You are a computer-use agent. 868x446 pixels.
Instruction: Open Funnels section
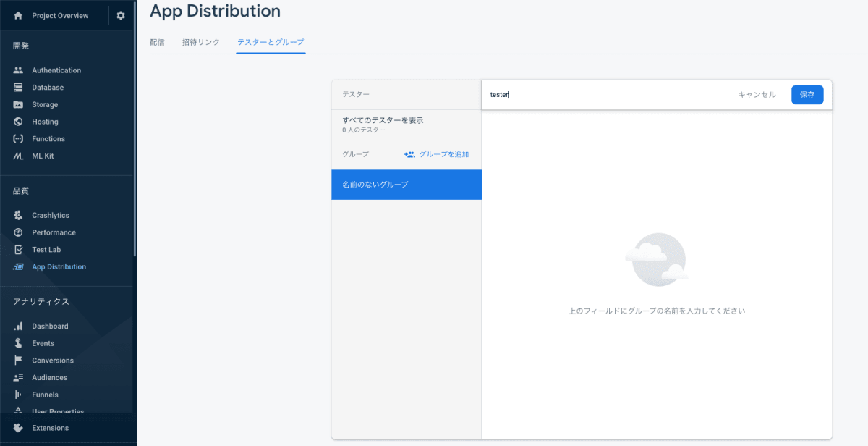pyautogui.click(x=45, y=395)
